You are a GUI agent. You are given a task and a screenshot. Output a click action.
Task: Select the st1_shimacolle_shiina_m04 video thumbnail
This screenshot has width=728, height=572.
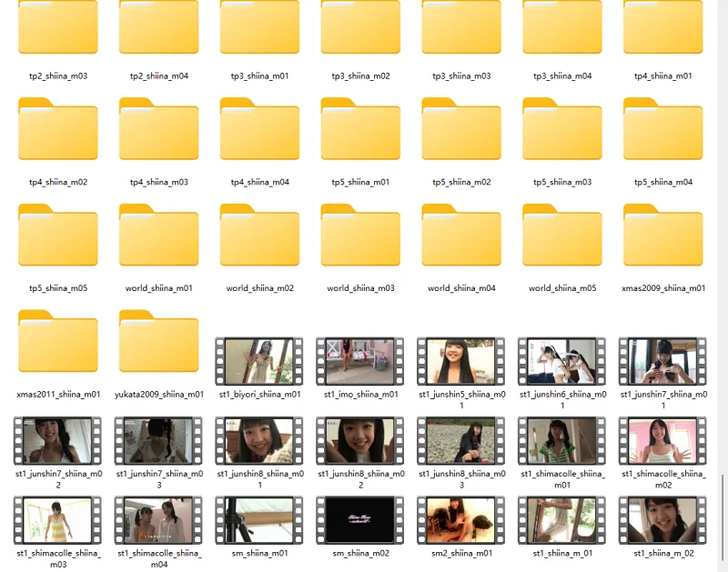click(158, 520)
